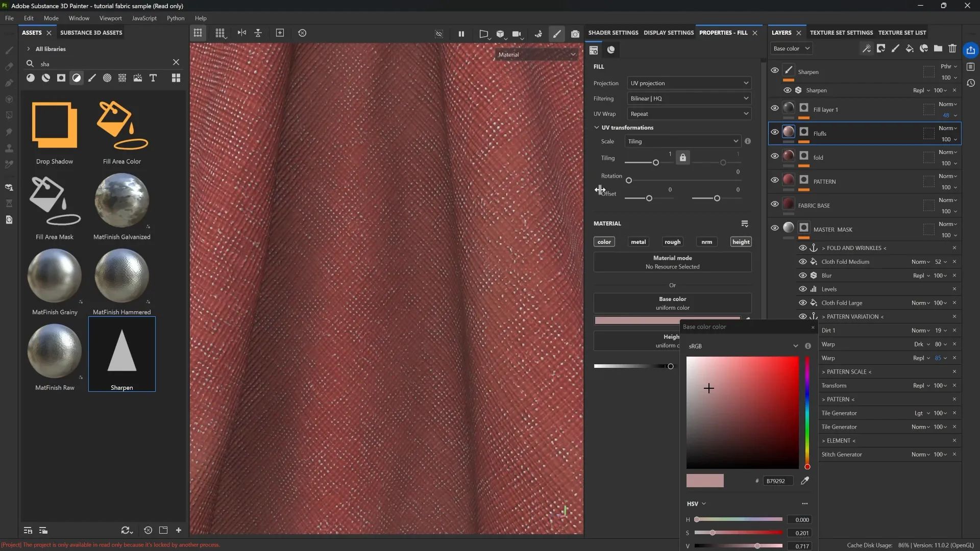
Task: Open the Projection dropdown
Action: pyautogui.click(x=689, y=83)
